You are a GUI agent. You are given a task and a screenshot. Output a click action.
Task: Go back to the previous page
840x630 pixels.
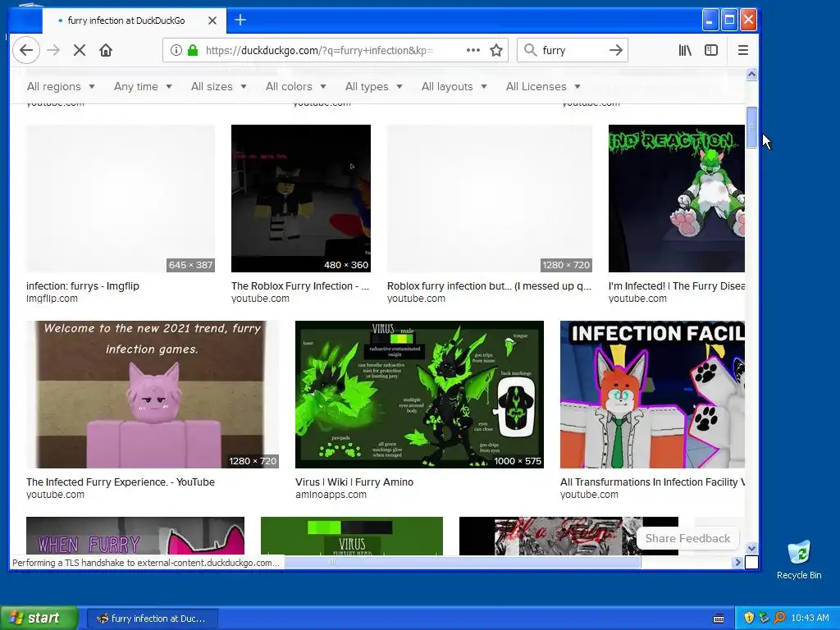click(x=25, y=50)
